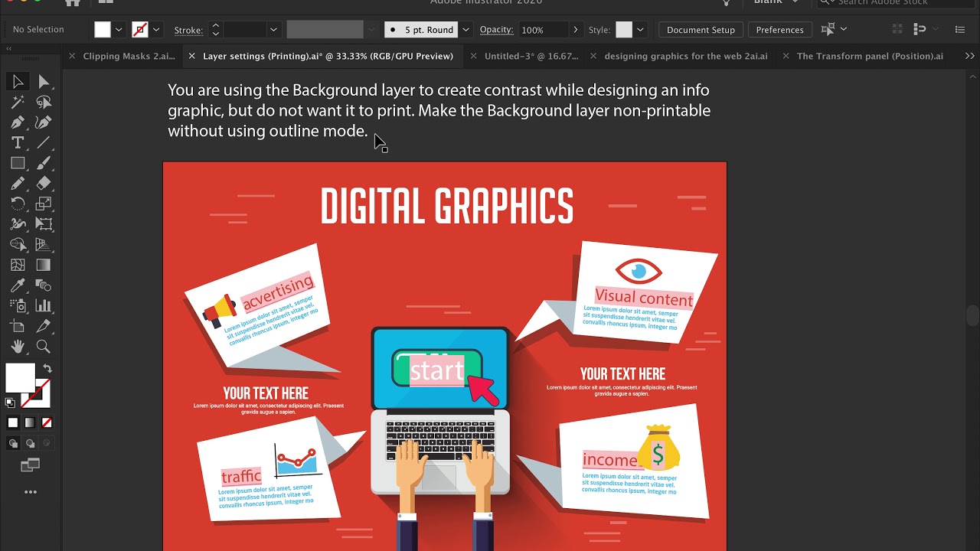Click the Change Screen Mode icon
The image size is (980, 551).
click(31, 465)
